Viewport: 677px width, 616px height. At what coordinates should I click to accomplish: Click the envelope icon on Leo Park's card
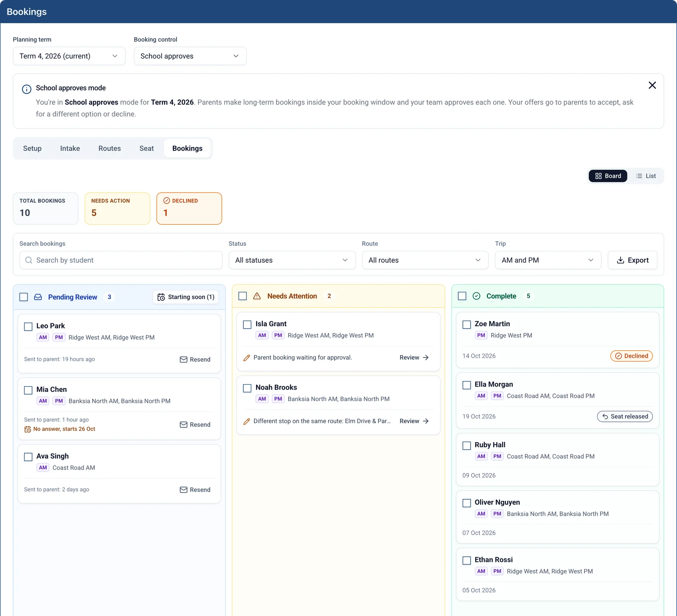pos(184,360)
